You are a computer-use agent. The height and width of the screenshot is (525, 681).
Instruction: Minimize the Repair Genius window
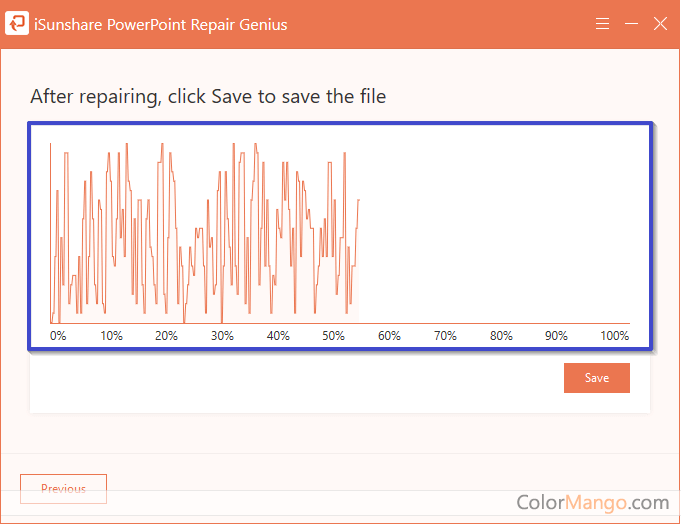(631, 23)
